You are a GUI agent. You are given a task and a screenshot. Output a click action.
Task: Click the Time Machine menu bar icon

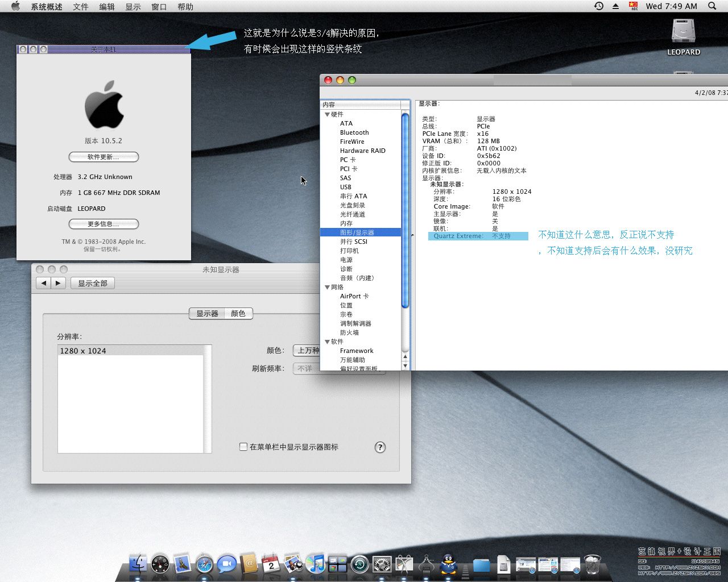click(x=599, y=6)
